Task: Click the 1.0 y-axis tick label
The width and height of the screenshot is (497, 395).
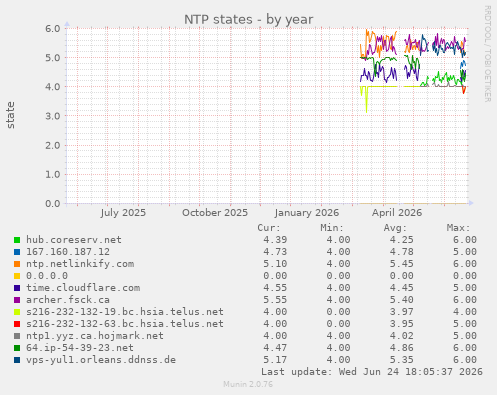Action: pos(53,174)
